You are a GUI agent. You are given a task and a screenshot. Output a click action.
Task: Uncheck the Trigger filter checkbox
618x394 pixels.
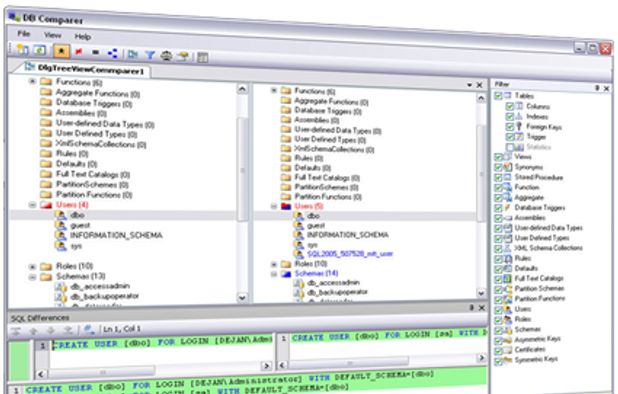click(x=510, y=137)
